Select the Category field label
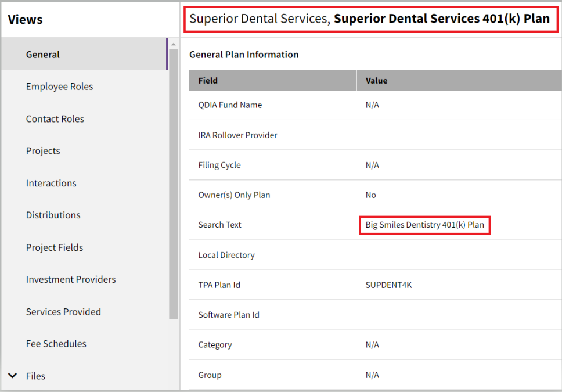562x392 pixels. click(215, 344)
